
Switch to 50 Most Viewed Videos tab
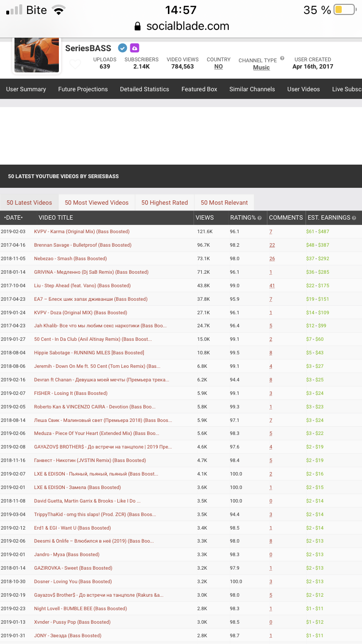point(97,203)
